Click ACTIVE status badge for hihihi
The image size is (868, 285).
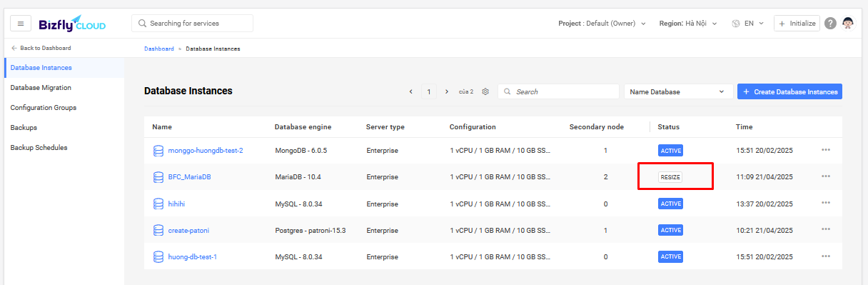click(x=671, y=204)
